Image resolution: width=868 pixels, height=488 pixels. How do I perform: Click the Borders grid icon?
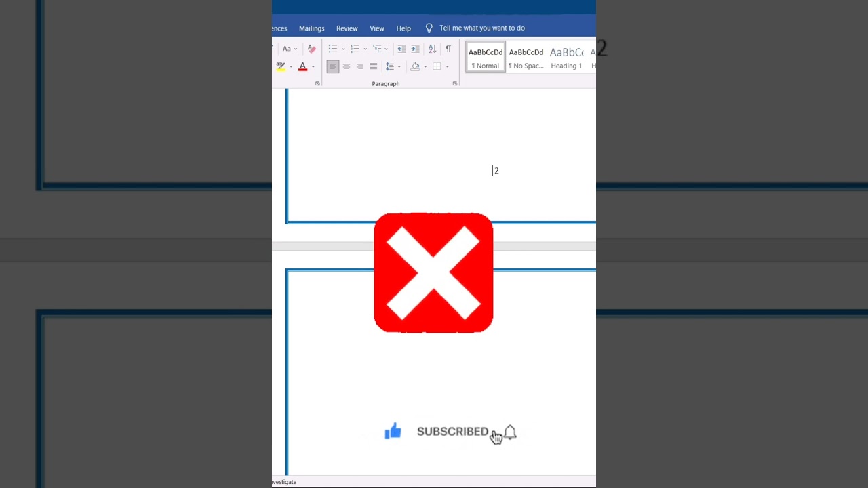tap(437, 66)
